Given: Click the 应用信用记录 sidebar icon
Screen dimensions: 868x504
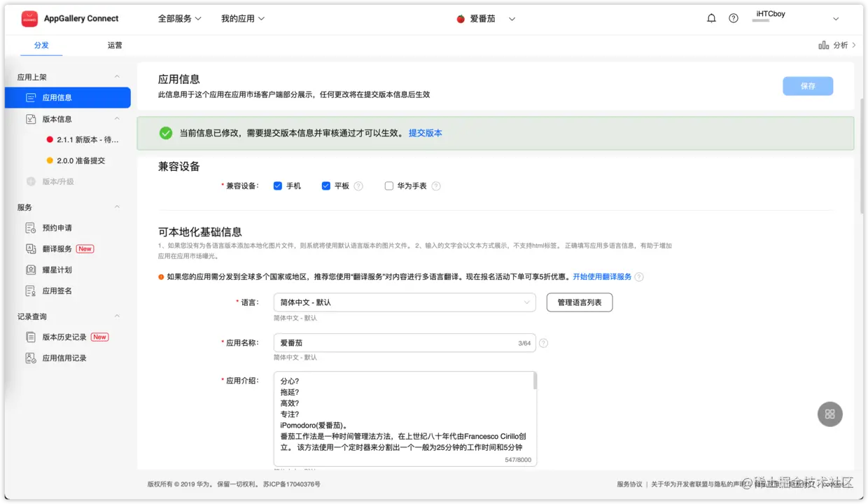Looking at the screenshot, I should click(x=31, y=358).
